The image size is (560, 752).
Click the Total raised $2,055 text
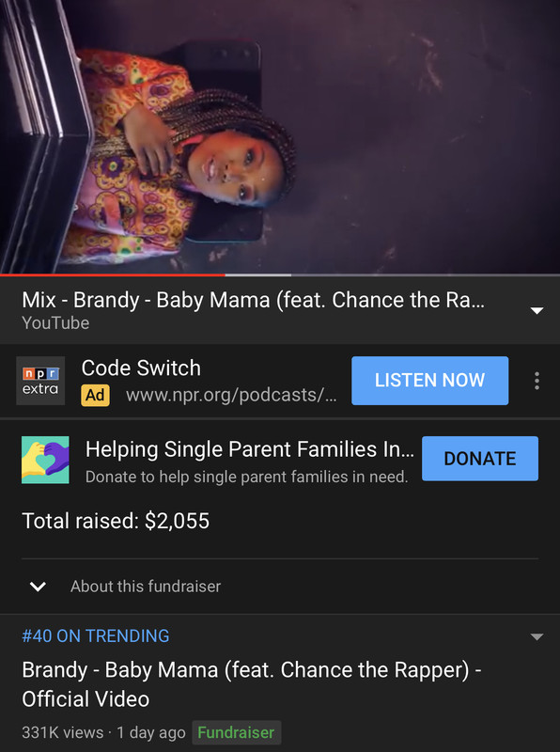point(116,521)
